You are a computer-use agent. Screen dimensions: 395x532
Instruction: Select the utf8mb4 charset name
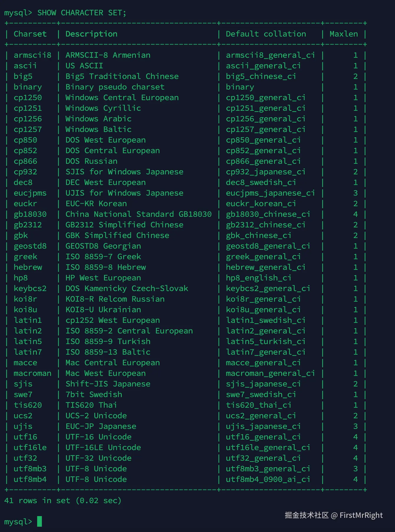point(30,480)
